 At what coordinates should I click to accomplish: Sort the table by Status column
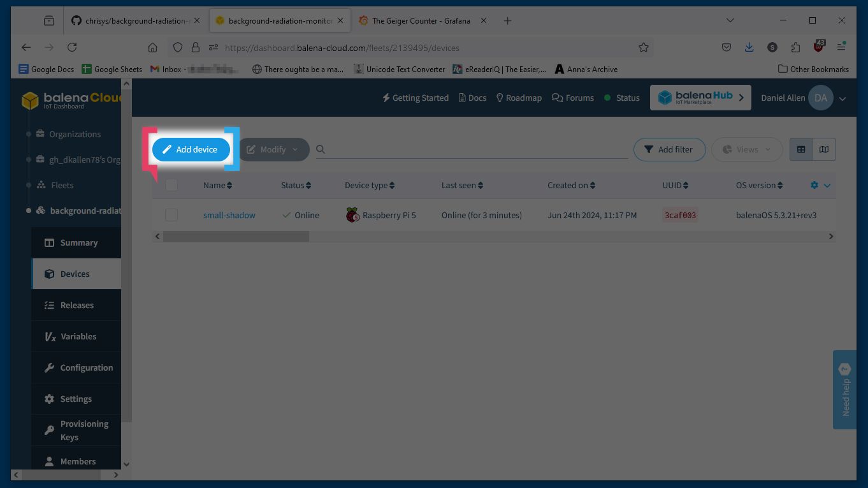pos(296,185)
